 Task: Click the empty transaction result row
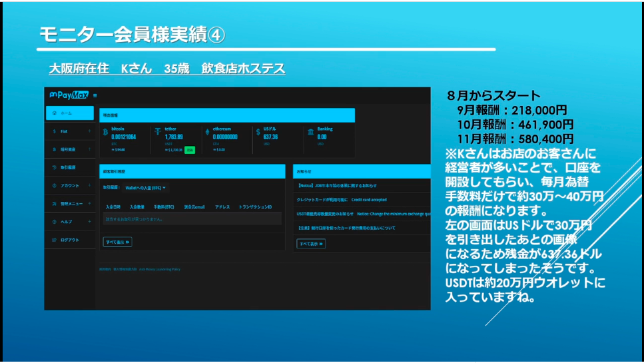(x=192, y=219)
